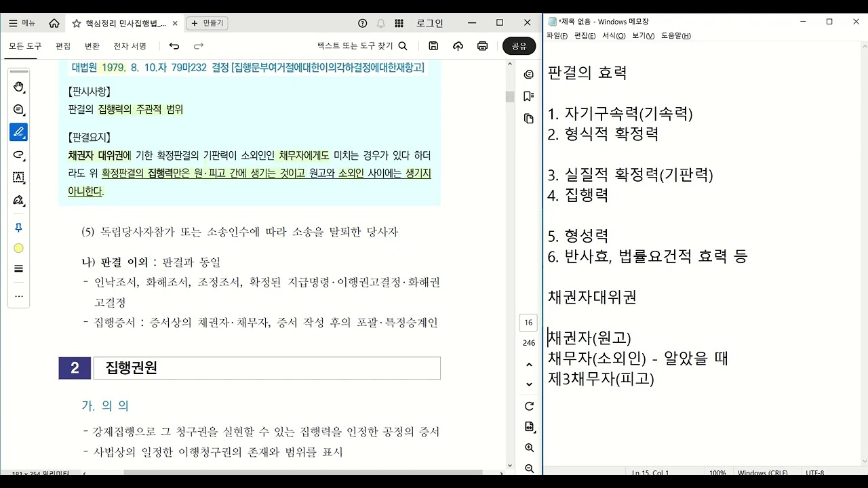Undo the last action in Acrobat

click(174, 46)
